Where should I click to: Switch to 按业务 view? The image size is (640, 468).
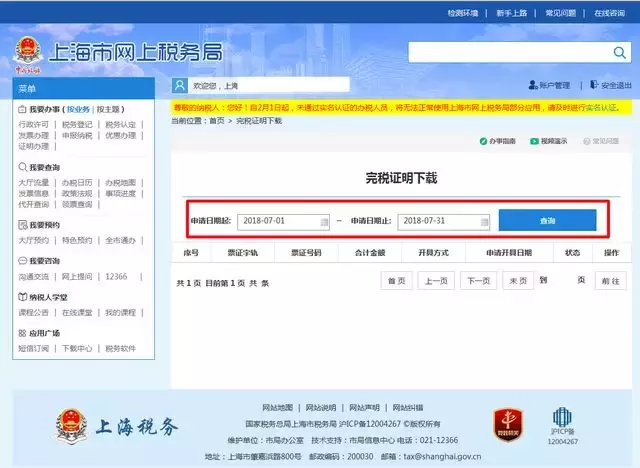tap(78, 109)
